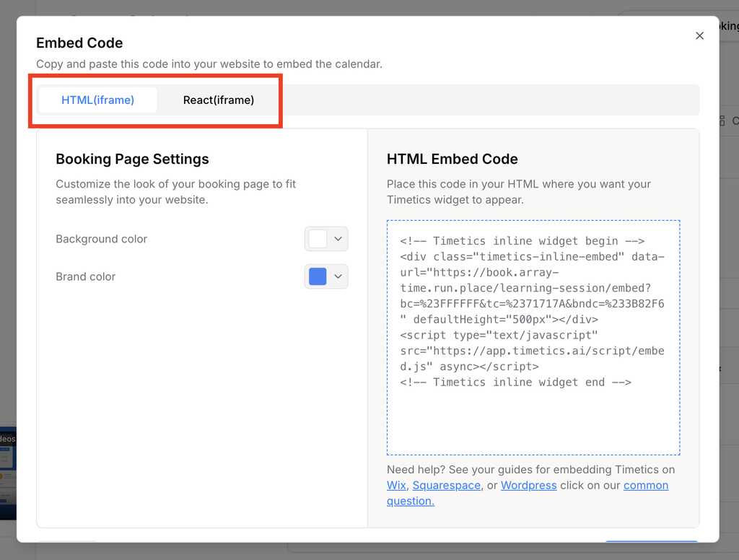The width and height of the screenshot is (739, 560).
Task: Click the Timetics widget end comment line
Action: (515, 382)
